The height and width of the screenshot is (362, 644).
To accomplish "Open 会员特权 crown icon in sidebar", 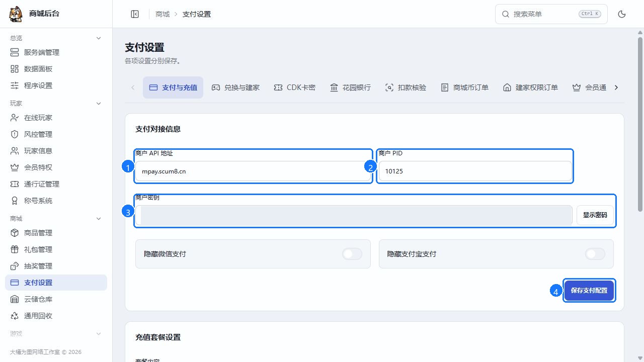I will 15,167.
